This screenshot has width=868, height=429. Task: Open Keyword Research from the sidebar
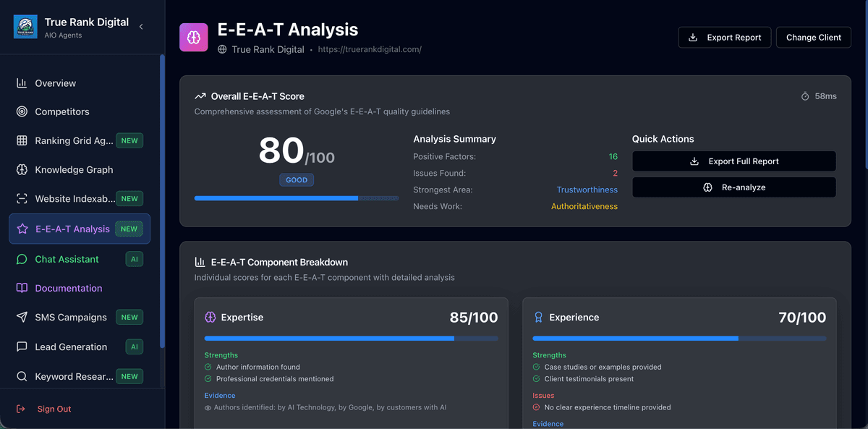coord(74,376)
